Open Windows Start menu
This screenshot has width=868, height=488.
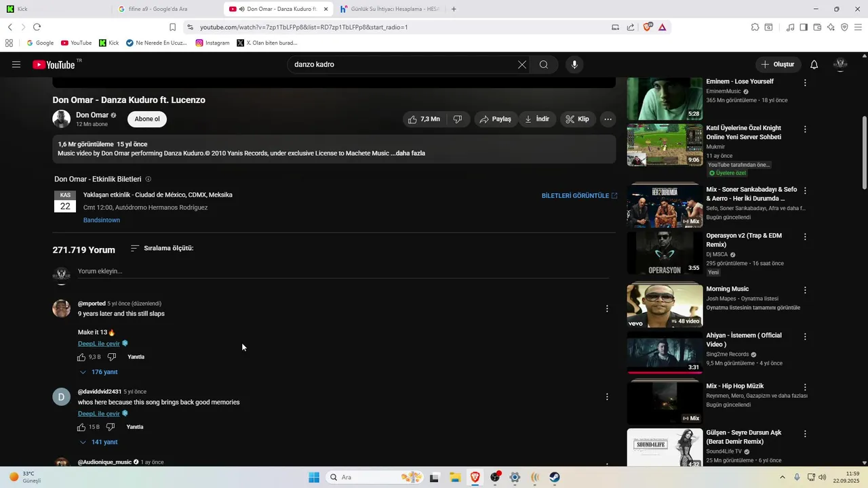pyautogui.click(x=314, y=477)
